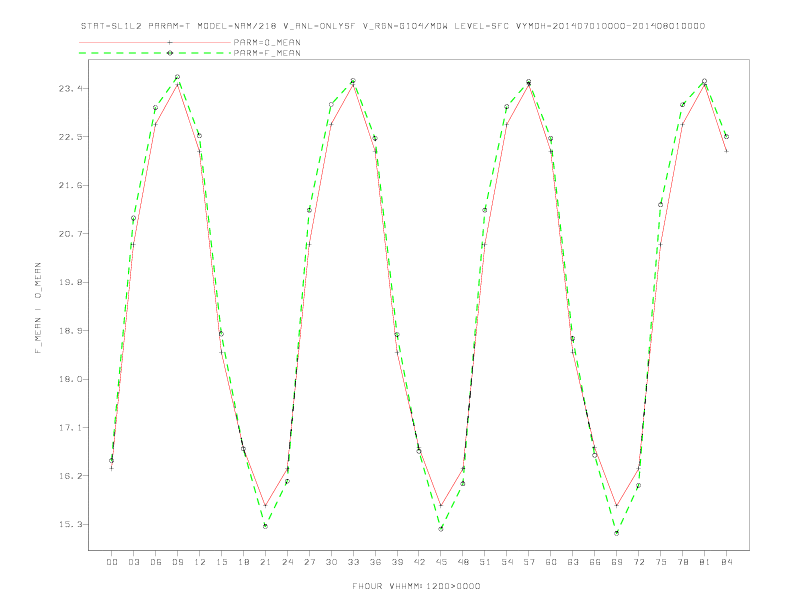Click the x-axis tick label 21
792x612 pixels.
265,562
